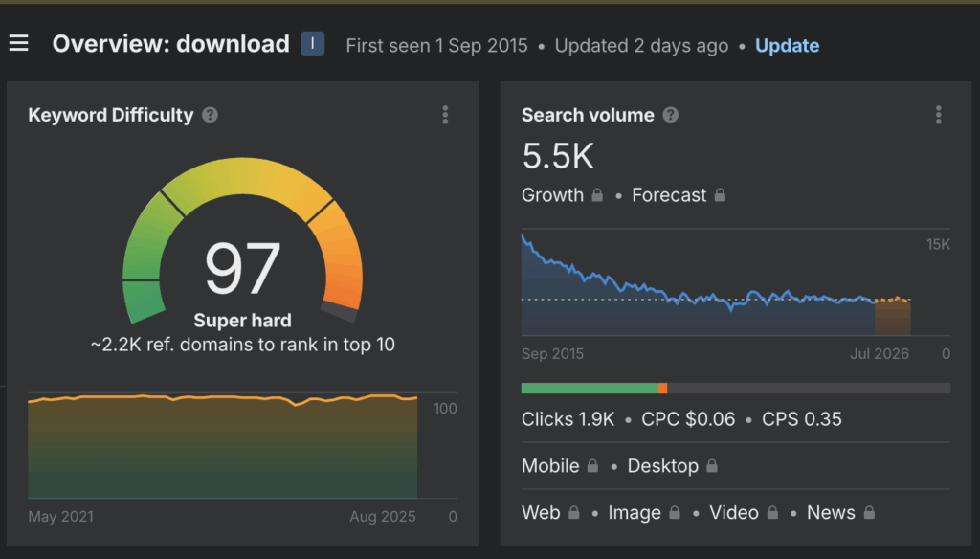Click the 97 difficulty gauge score
This screenshot has width=980, height=559.
(242, 269)
